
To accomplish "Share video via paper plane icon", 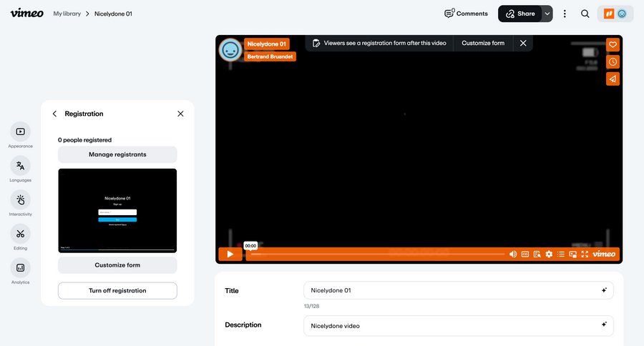I will [x=613, y=79].
